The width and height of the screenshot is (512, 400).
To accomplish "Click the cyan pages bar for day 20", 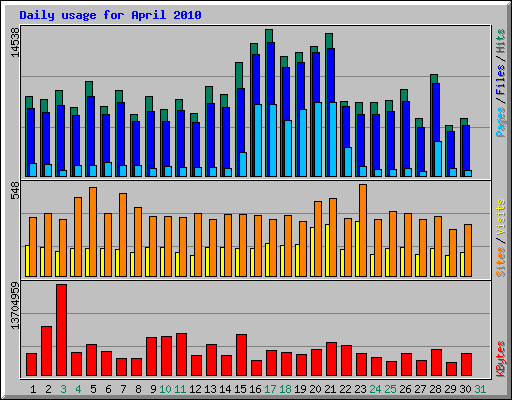I will (x=318, y=139).
